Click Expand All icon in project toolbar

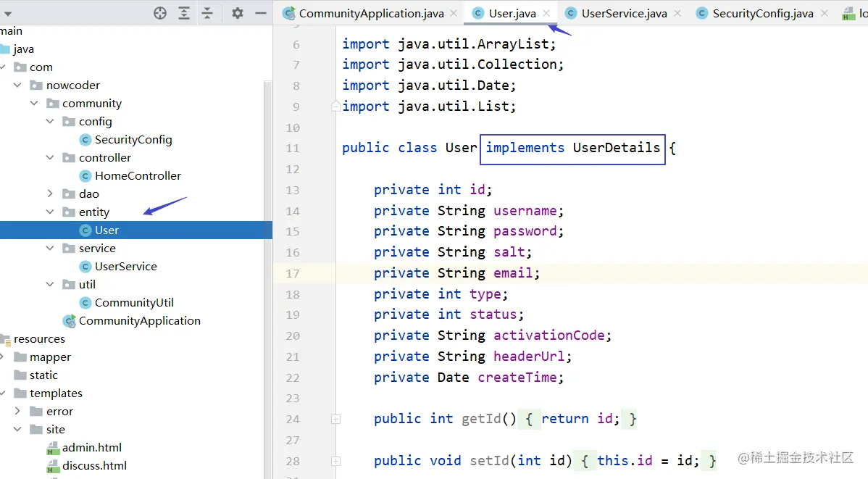tap(184, 13)
